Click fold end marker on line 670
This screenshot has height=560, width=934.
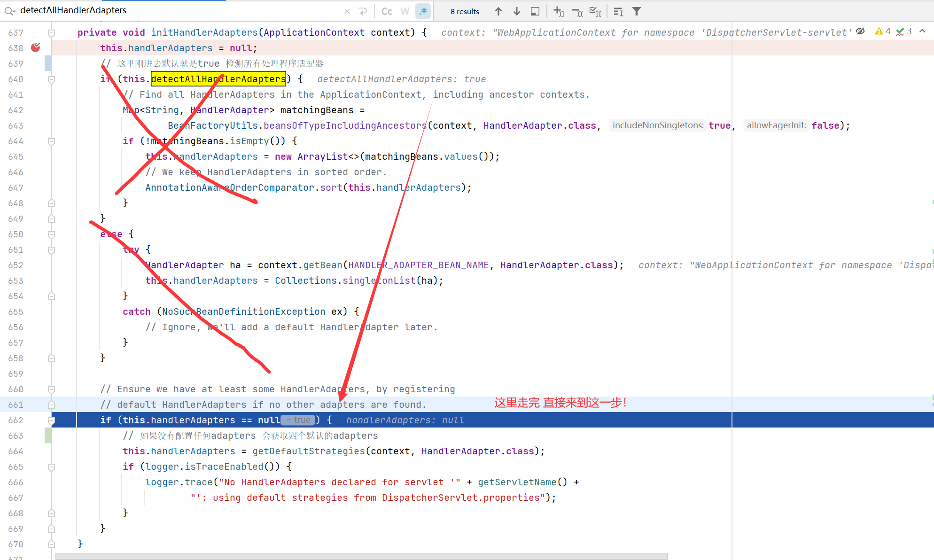coord(52,544)
